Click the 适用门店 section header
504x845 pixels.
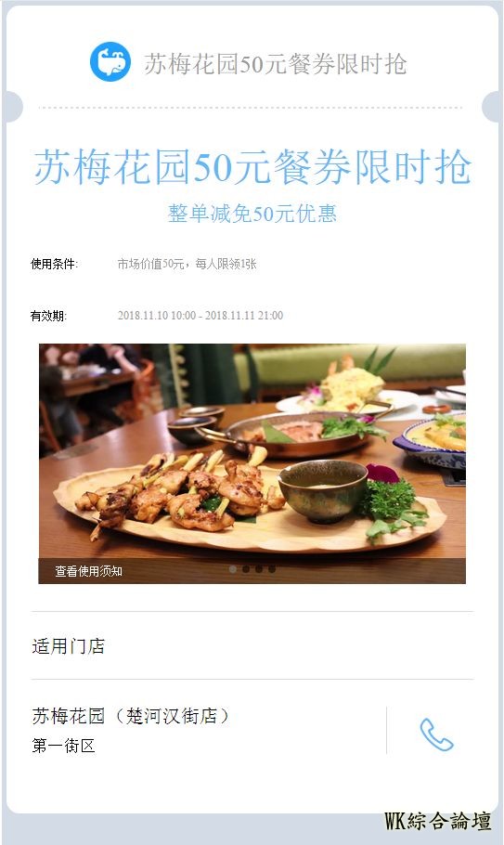coord(69,645)
